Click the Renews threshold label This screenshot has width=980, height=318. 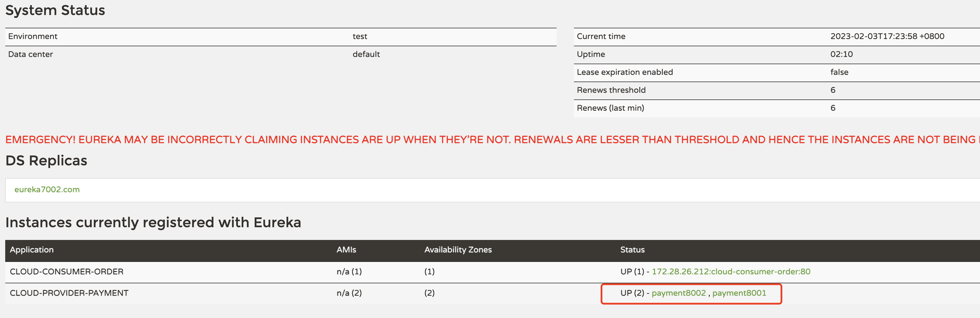point(611,90)
